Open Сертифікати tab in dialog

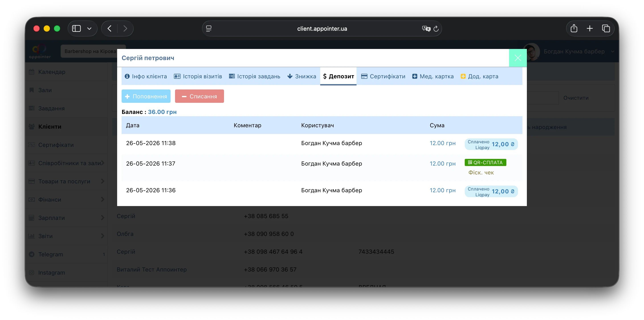[383, 76]
